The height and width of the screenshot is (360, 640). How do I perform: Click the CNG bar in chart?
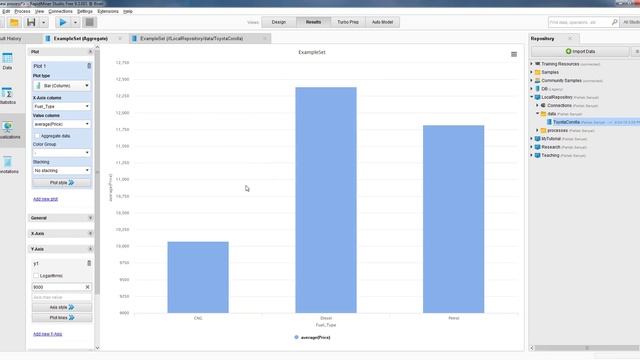(x=198, y=277)
